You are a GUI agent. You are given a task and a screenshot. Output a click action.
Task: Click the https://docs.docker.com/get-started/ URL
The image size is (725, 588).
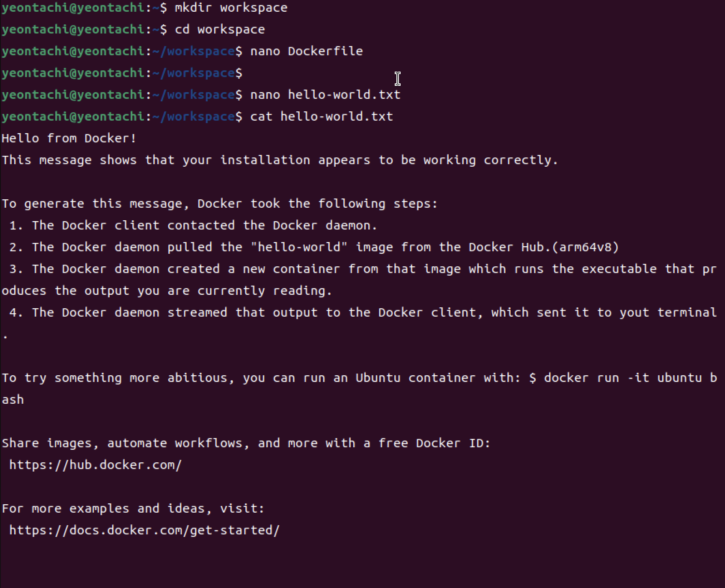(144, 530)
